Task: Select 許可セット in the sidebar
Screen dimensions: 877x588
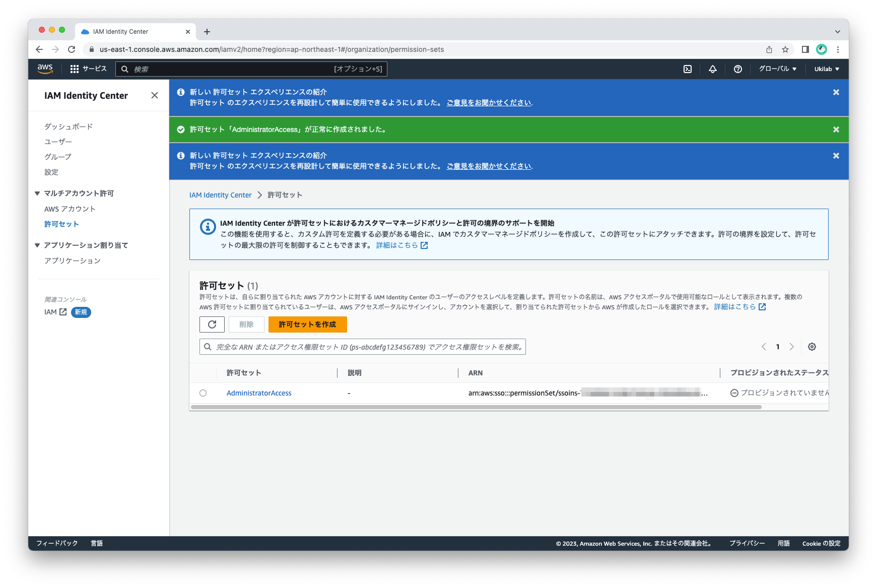Action: tap(61, 224)
